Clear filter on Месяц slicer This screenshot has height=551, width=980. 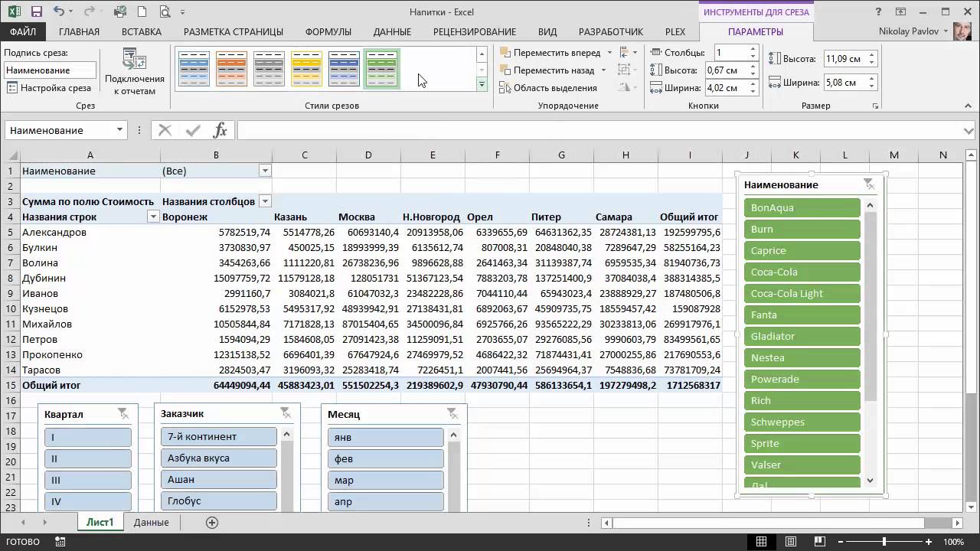452,413
